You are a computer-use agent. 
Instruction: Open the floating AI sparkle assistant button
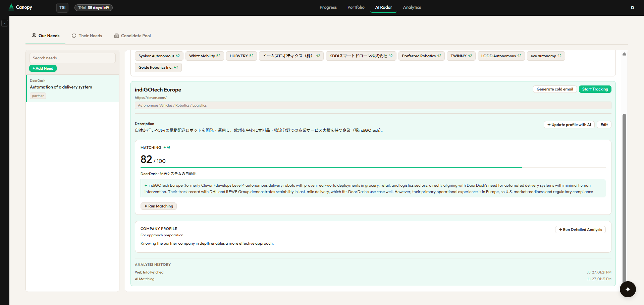[628, 289]
